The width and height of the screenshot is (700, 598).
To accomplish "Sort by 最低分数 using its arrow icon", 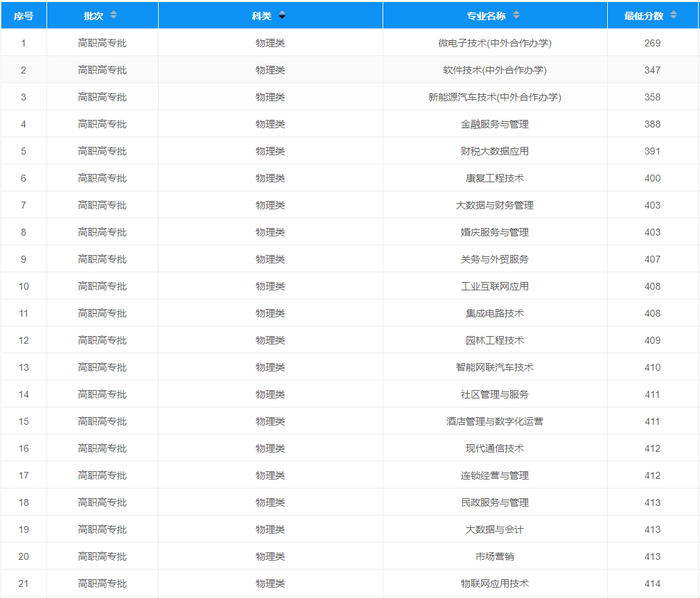I will coord(674,15).
